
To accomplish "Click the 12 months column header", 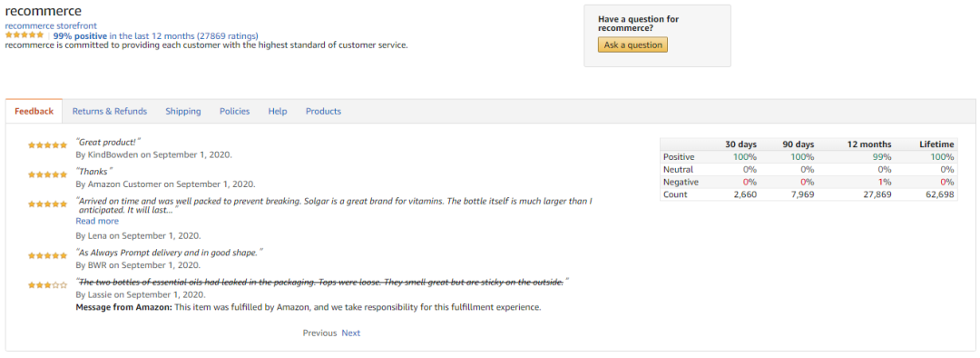I will pyautogui.click(x=869, y=144).
